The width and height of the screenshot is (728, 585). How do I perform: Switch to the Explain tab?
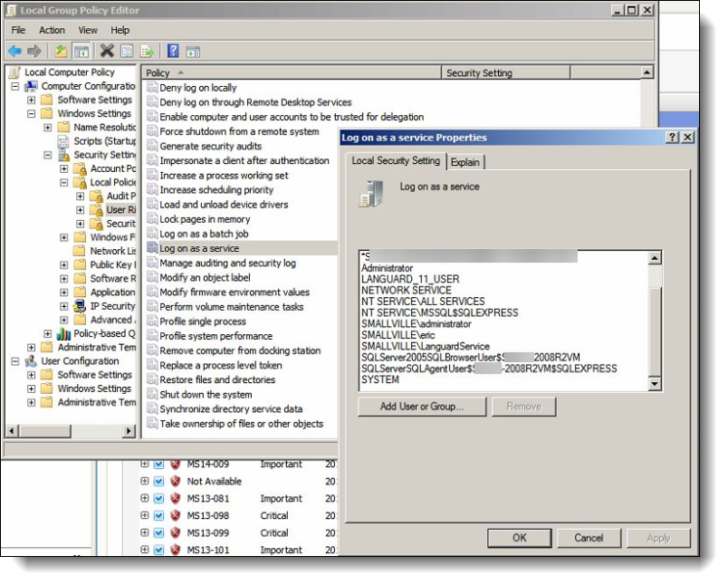click(465, 162)
